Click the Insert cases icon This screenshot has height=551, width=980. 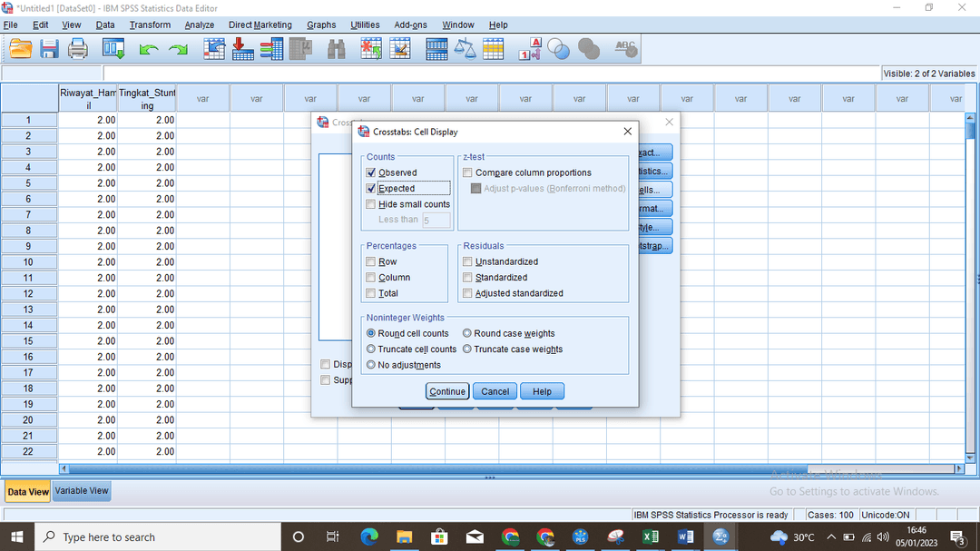click(x=370, y=49)
